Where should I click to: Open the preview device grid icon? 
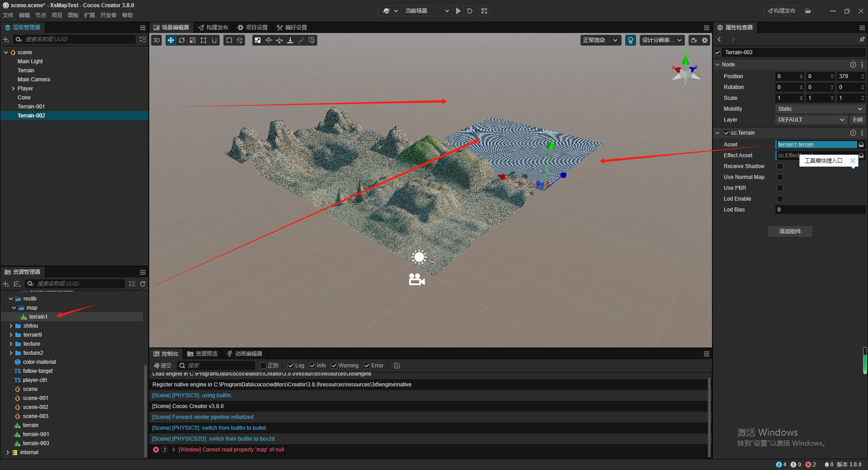(484, 11)
